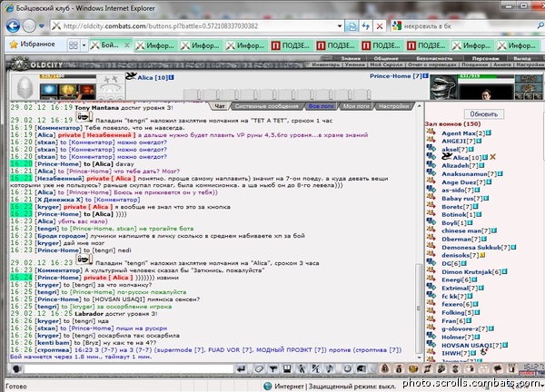545x392 pixels.
Task: Click the private message icon beside Agent Max
Action: click(431, 132)
